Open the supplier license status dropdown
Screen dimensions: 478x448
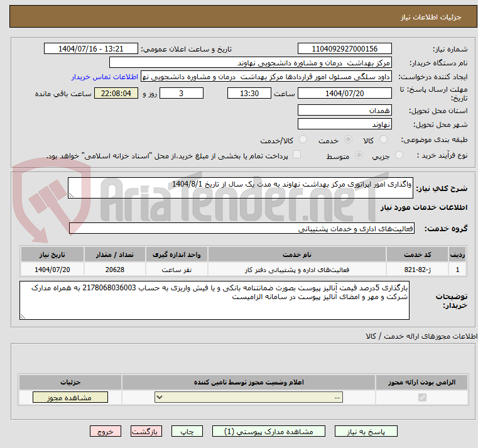tap(249, 397)
